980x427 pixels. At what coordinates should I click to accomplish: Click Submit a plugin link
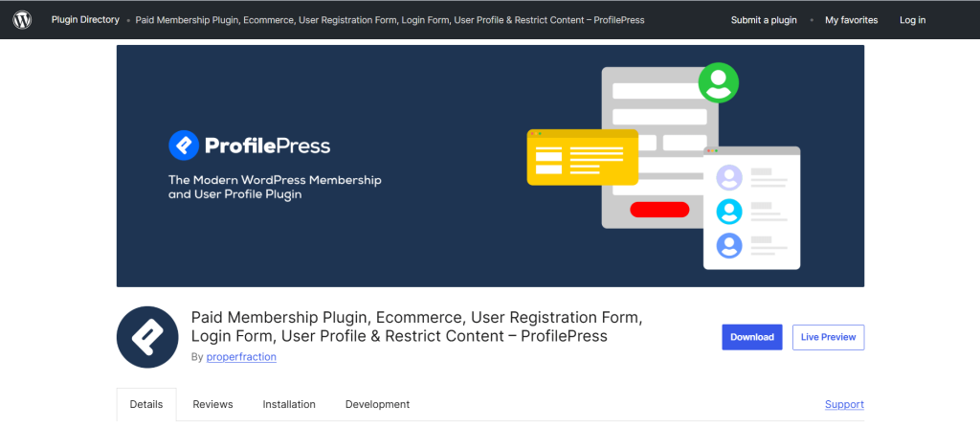pos(764,20)
